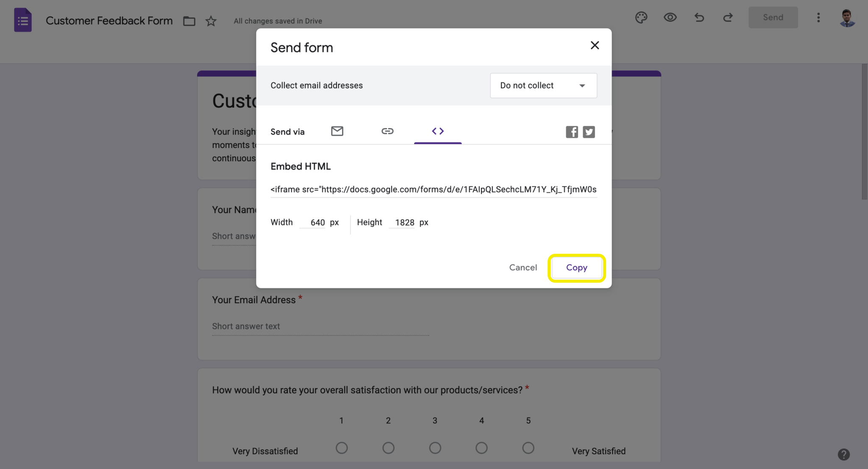Open the More options three-dot menu
Image resolution: width=868 pixels, height=469 pixels.
coord(818,17)
